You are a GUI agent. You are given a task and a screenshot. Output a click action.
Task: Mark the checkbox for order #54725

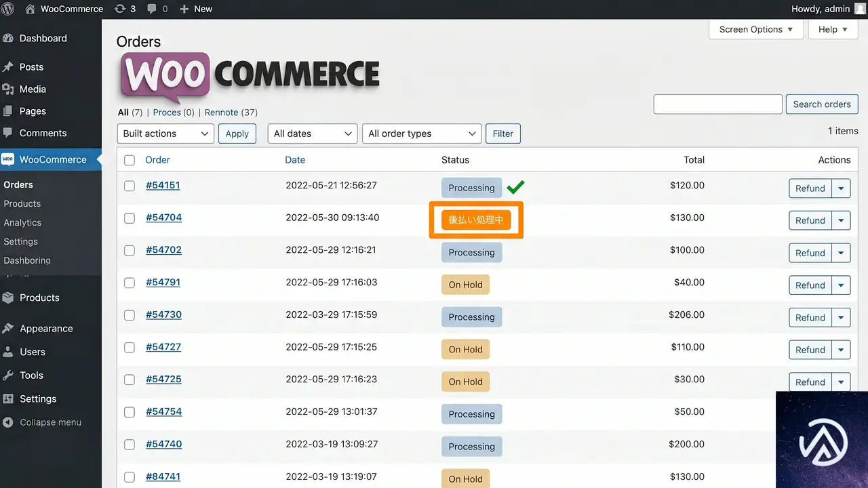pyautogui.click(x=130, y=380)
